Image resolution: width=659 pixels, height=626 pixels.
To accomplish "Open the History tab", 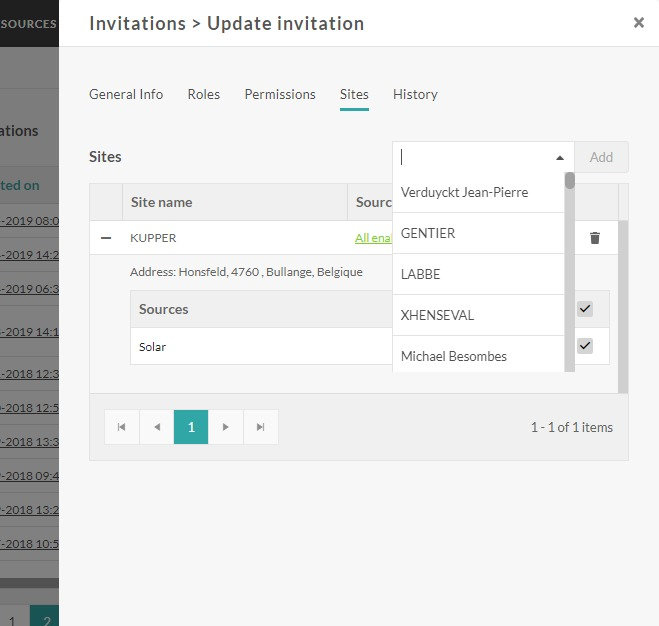I will point(415,94).
